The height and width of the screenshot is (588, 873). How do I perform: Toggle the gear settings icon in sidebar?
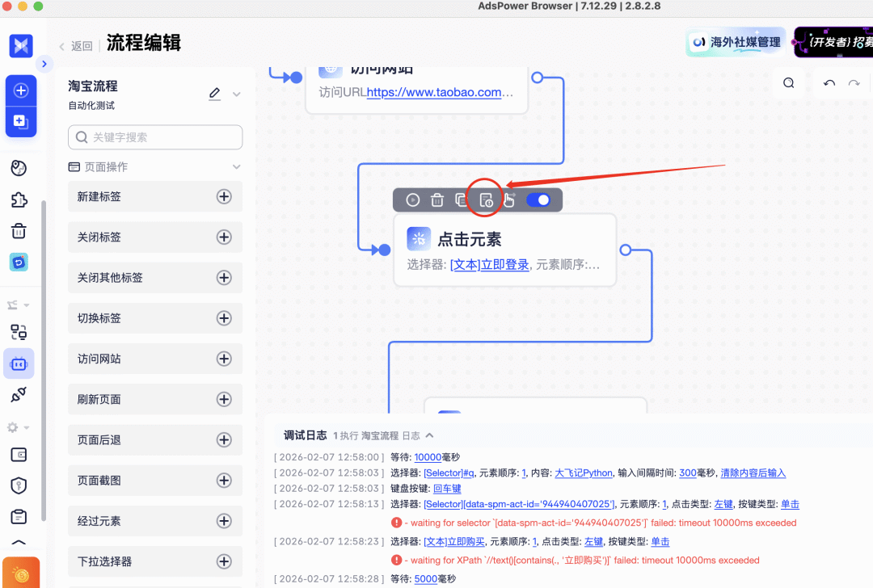16,427
